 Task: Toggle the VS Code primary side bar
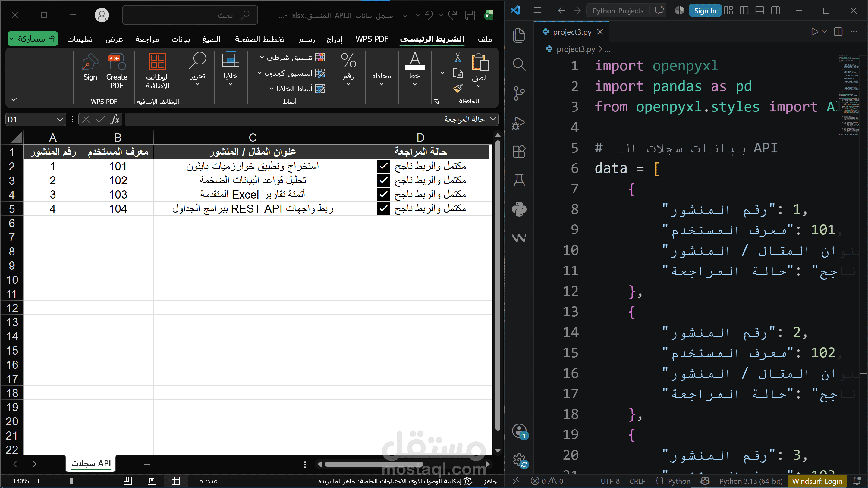(x=744, y=11)
